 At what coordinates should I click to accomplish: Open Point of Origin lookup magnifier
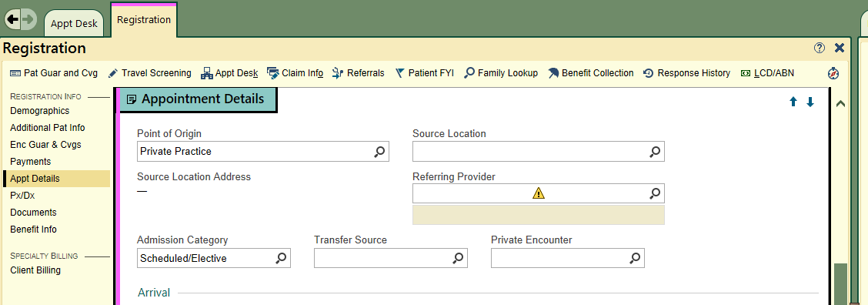[379, 152]
